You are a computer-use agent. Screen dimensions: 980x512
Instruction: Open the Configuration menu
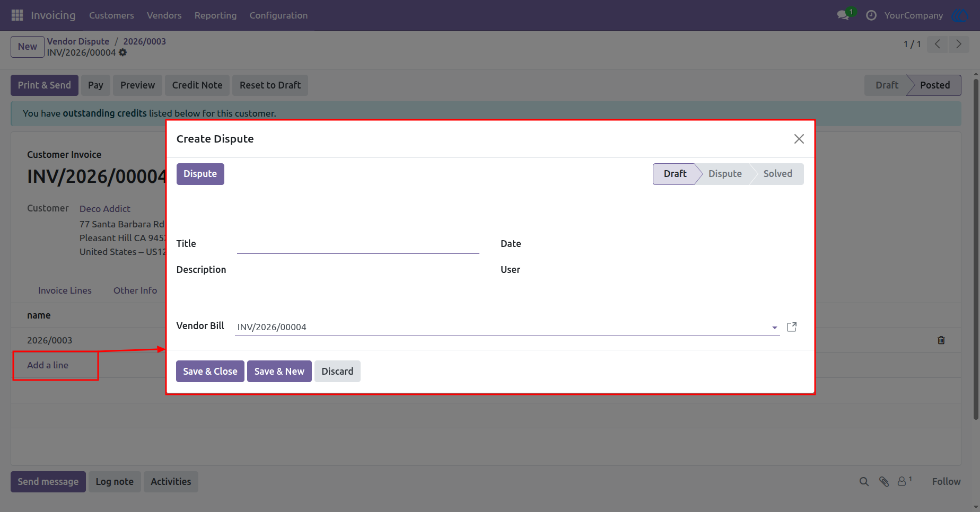coord(278,15)
